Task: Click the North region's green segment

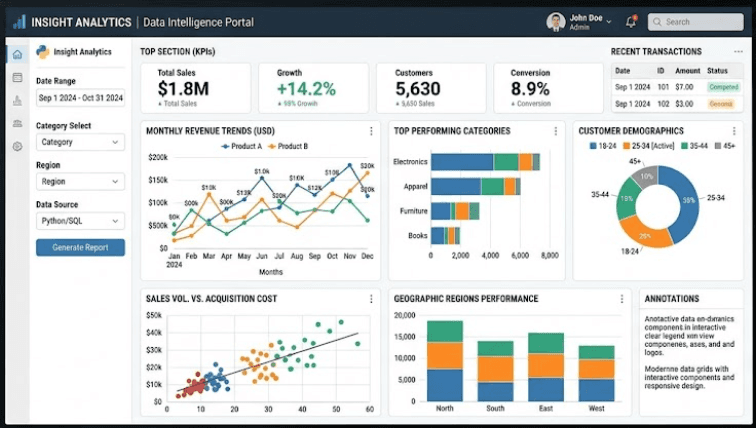Action: coord(445,332)
